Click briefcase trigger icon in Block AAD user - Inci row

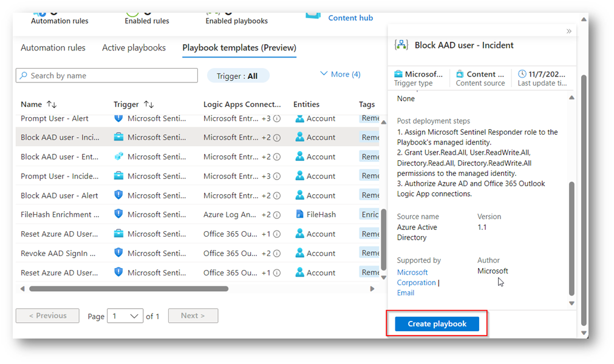click(118, 137)
